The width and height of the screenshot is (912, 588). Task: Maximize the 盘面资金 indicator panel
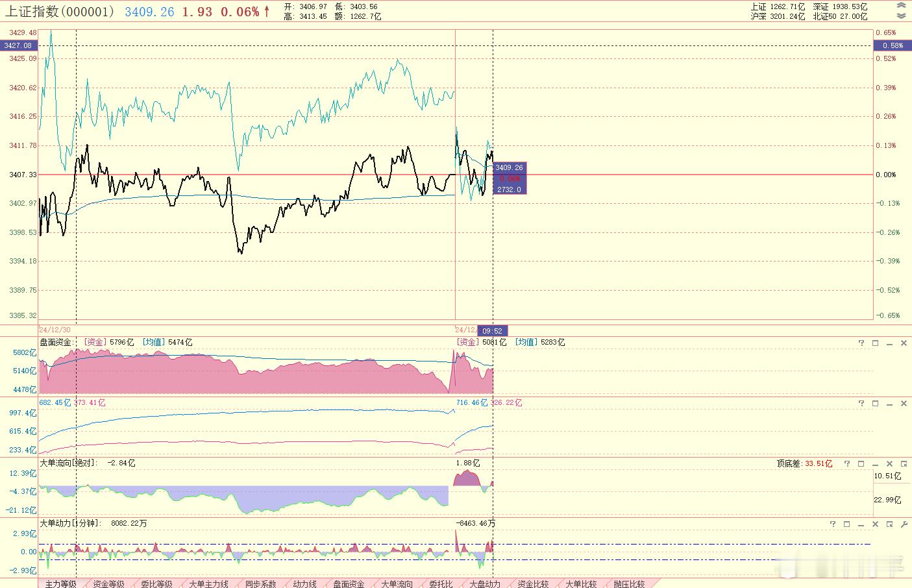point(875,343)
